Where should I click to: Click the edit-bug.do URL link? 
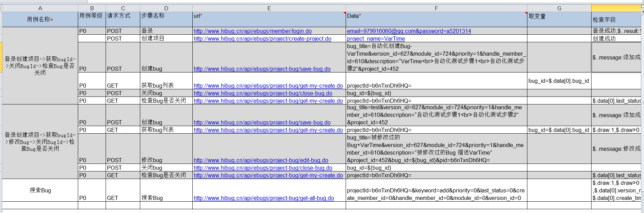(261, 160)
